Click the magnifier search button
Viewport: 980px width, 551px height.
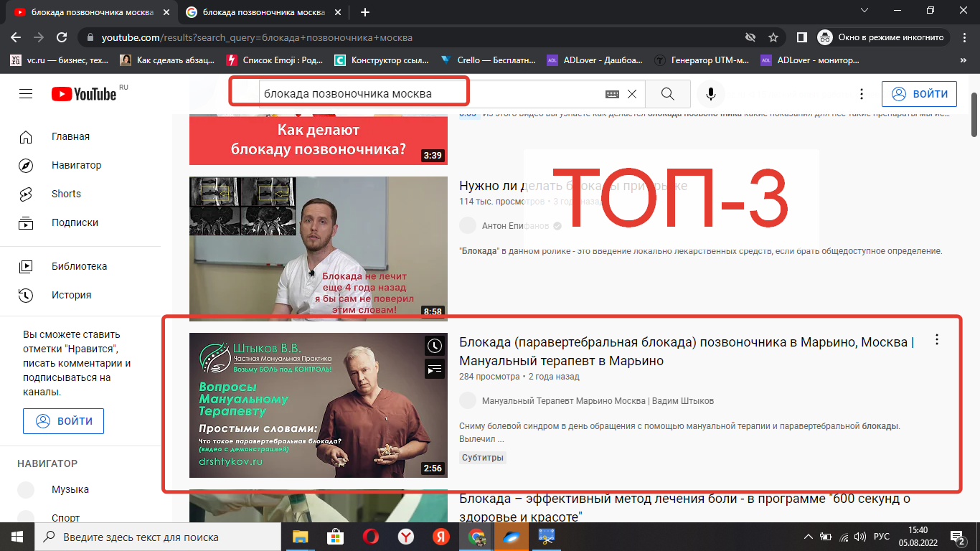pos(668,94)
